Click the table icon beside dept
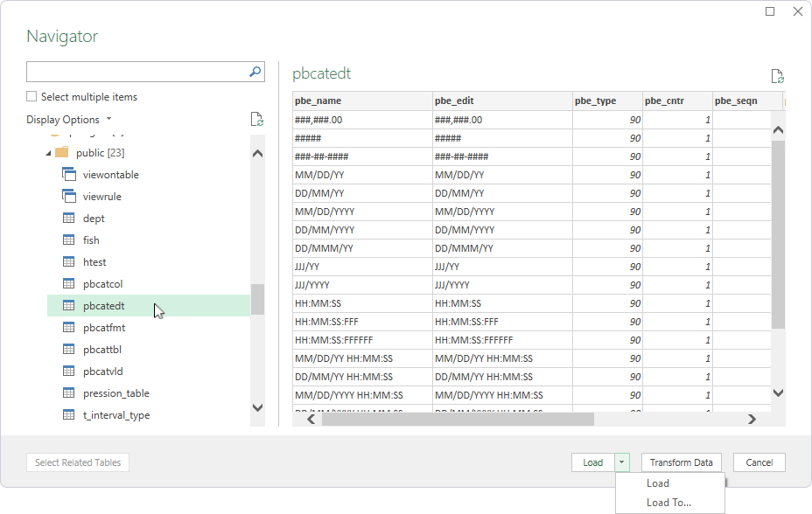 (68, 218)
